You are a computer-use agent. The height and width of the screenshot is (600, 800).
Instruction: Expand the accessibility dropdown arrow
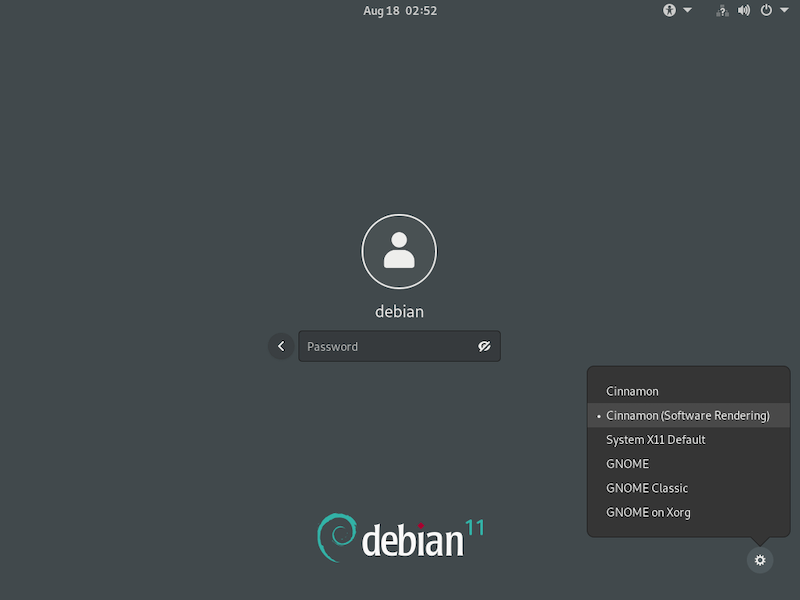pos(687,10)
